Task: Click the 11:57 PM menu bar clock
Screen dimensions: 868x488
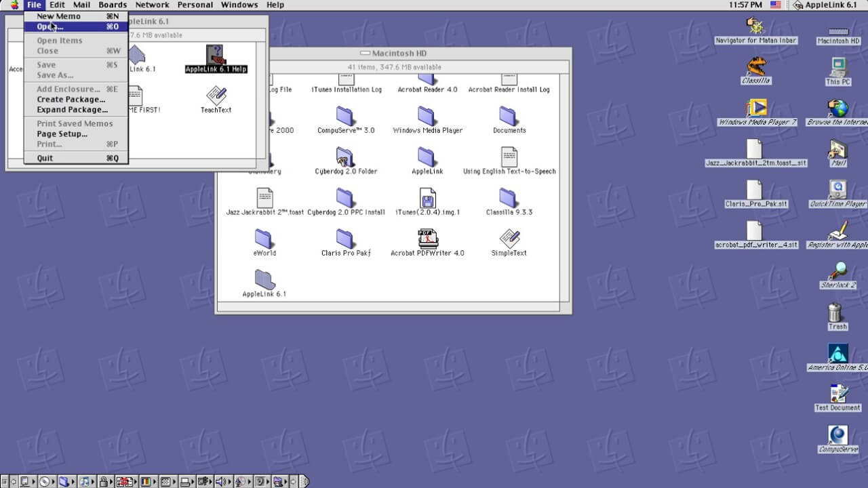Action: click(x=746, y=5)
